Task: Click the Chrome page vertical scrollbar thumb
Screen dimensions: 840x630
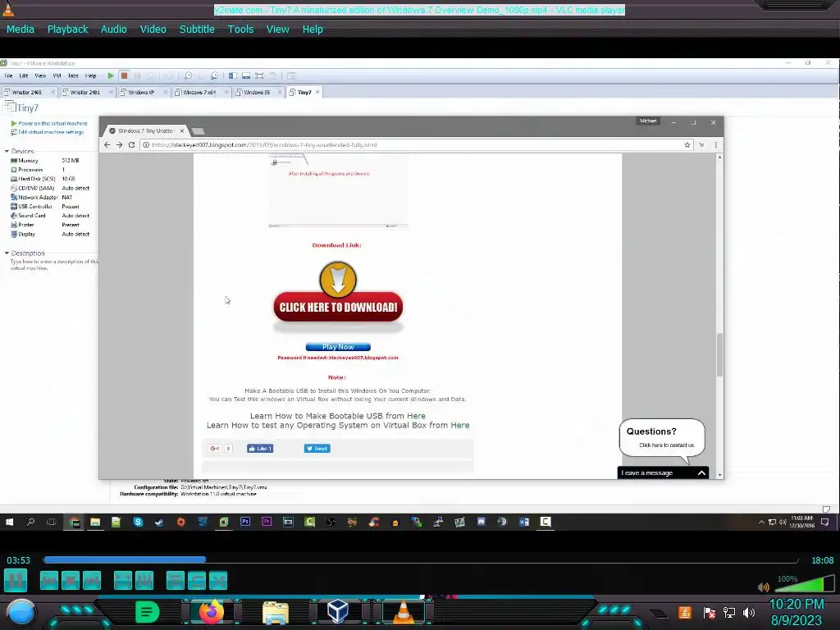Action: tap(719, 354)
